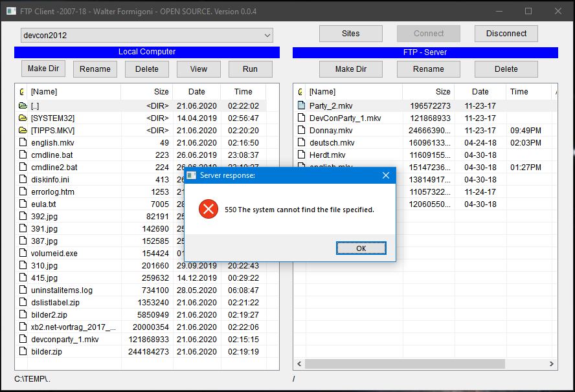This screenshot has height=392, width=575.
Task: Click left arrow of server horizontal scrollbar
Action: (x=299, y=364)
